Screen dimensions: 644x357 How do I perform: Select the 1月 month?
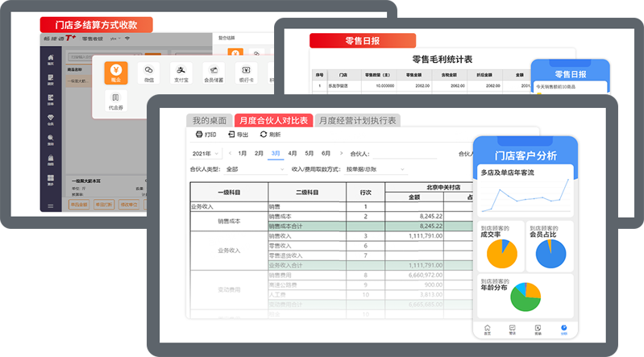point(243,153)
